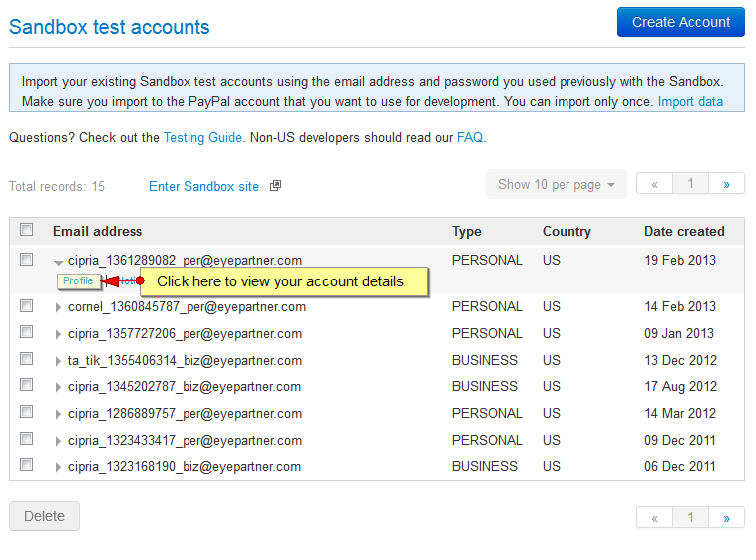This screenshot has height=560, width=756.
Task: Expand the cornel_1360845787_per account row
Action: pyautogui.click(x=59, y=307)
